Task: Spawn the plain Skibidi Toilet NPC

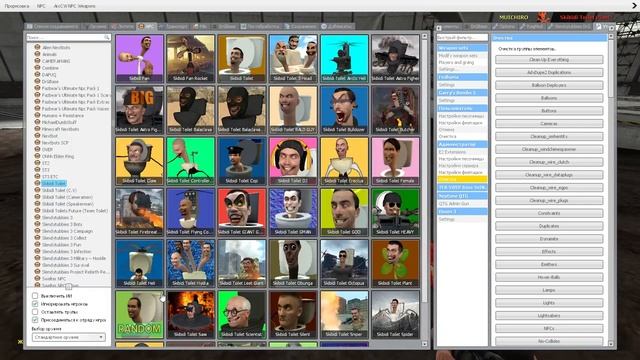Action: coord(242,58)
